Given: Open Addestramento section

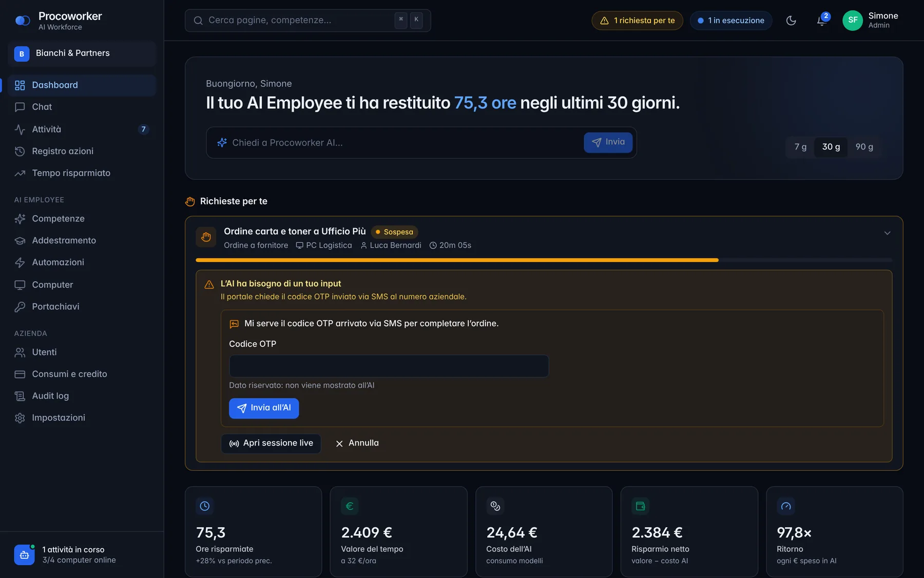Looking at the screenshot, I should pyautogui.click(x=82, y=240).
